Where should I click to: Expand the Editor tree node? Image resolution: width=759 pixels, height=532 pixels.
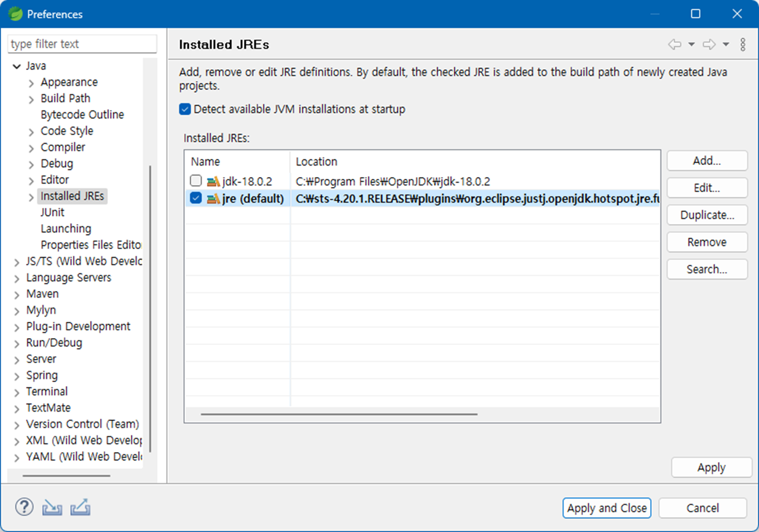[x=31, y=181]
